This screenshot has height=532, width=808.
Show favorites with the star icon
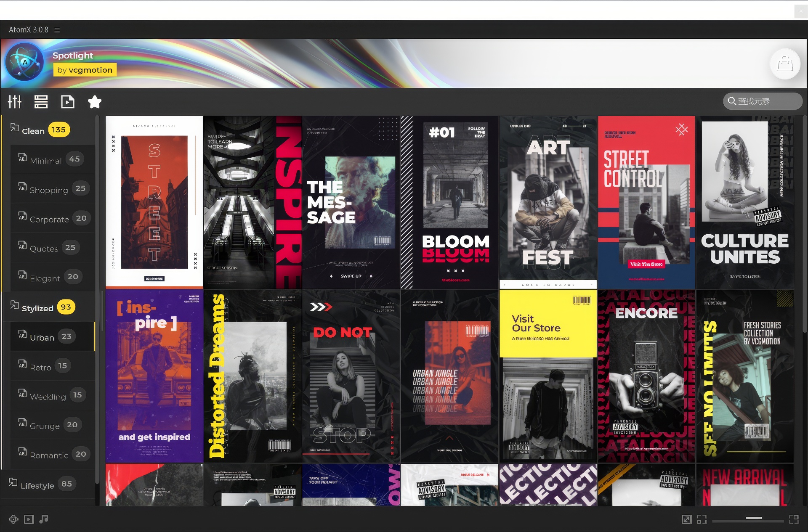tap(95, 101)
